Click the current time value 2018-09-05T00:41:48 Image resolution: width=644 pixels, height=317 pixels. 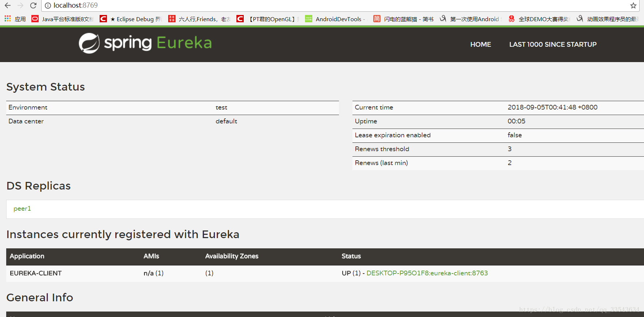pyautogui.click(x=552, y=107)
